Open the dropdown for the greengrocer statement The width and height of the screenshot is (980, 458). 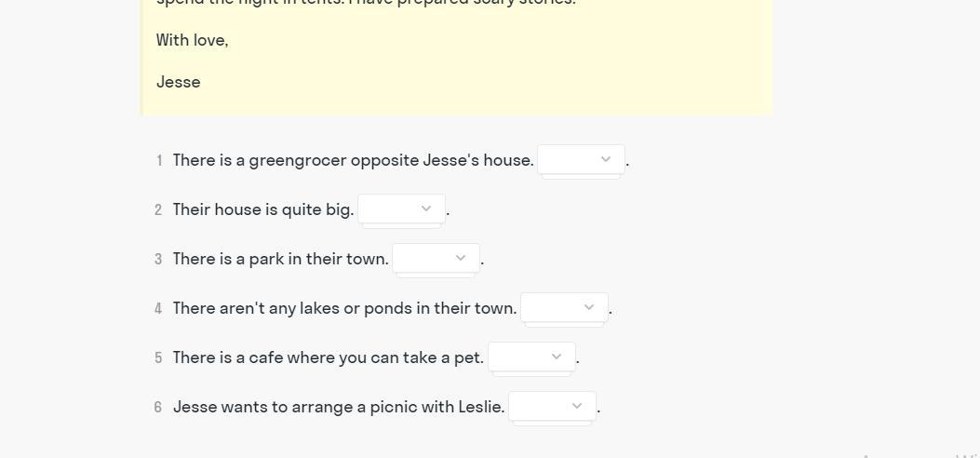coord(581,160)
